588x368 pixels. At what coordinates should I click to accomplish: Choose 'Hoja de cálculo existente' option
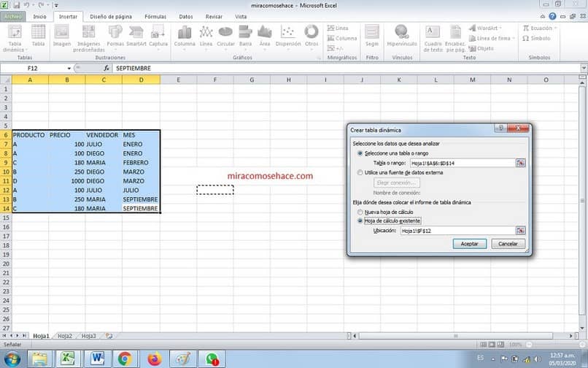[x=389, y=221]
